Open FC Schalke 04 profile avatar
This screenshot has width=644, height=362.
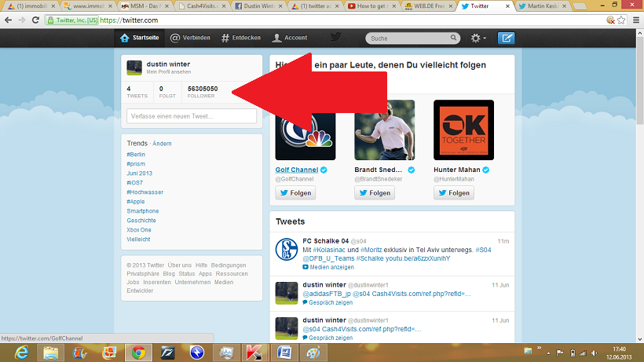[287, 251]
